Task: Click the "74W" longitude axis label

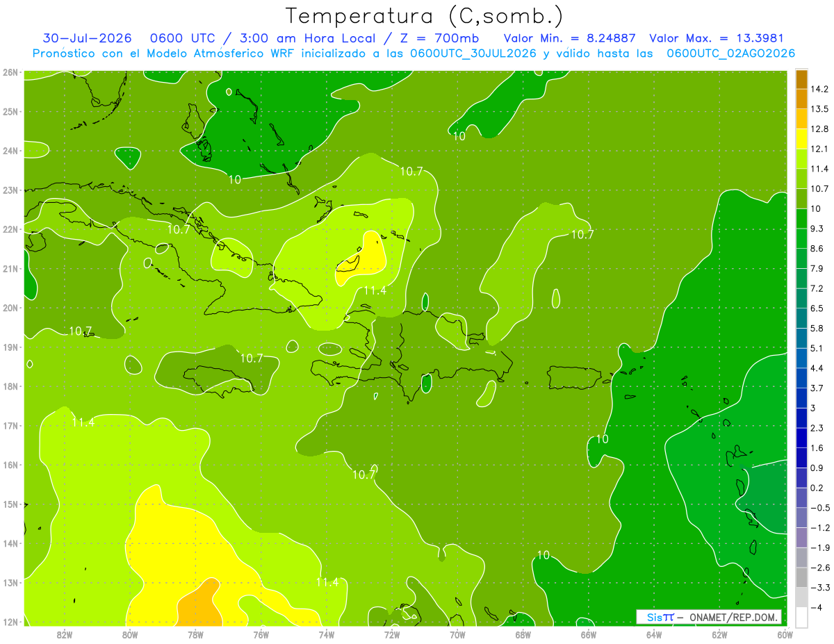Action: 327,634
